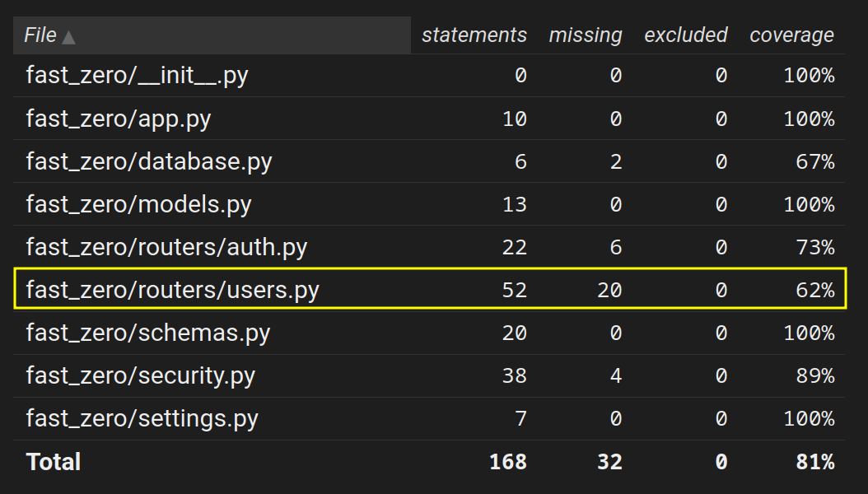
Task: Click the Total row label
Action: pyautogui.click(x=54, y=462)
